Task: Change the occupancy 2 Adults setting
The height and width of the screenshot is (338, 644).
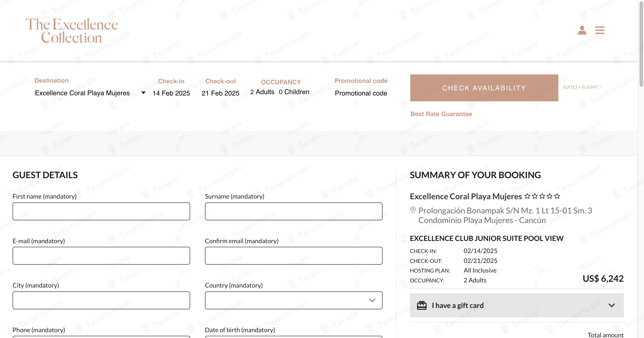Action: (x=262, y=92)
